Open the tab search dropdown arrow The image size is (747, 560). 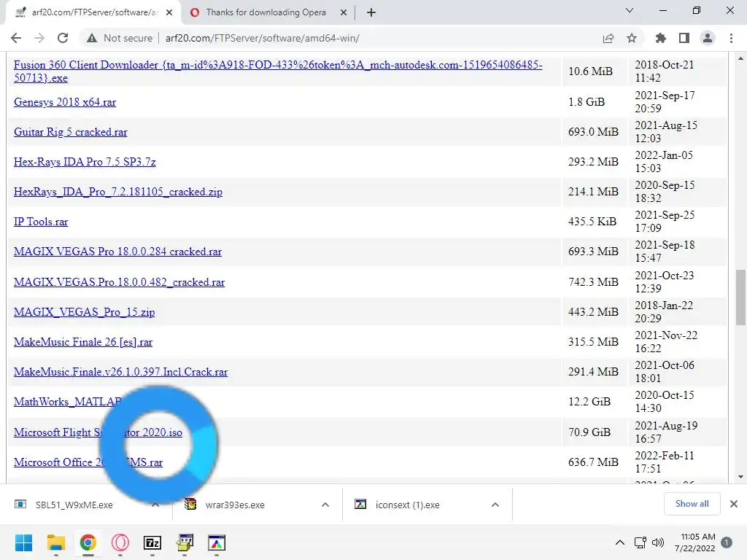630,10
